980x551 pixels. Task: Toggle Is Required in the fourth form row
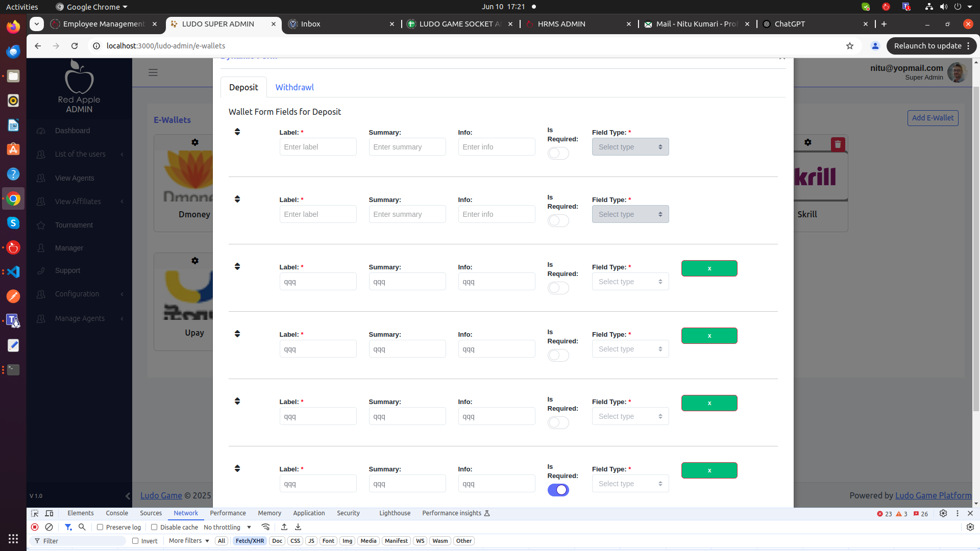coord(558,355)
